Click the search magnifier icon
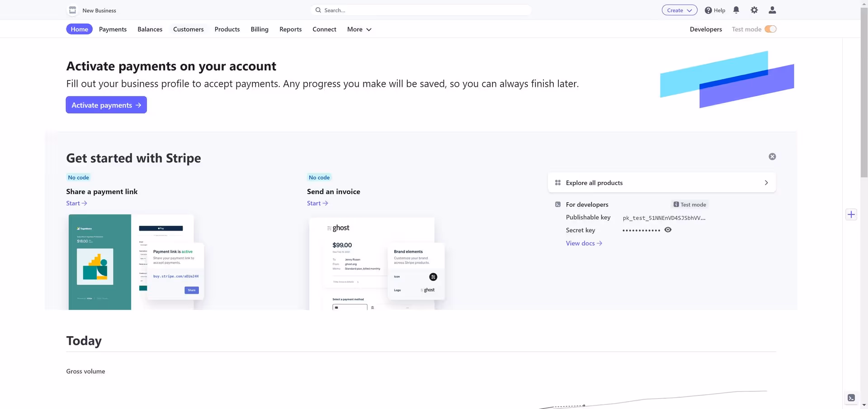 318,10
